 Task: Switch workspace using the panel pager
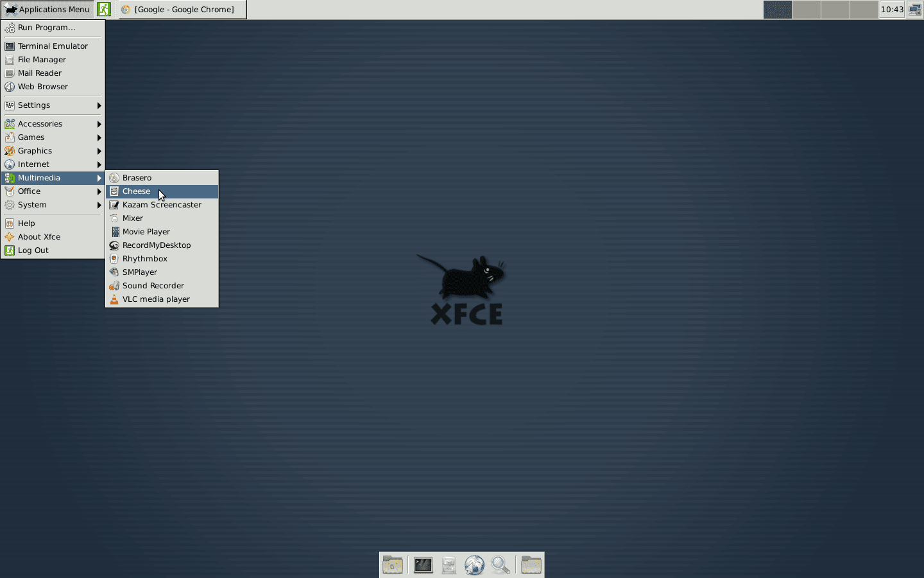pos(777,10)
